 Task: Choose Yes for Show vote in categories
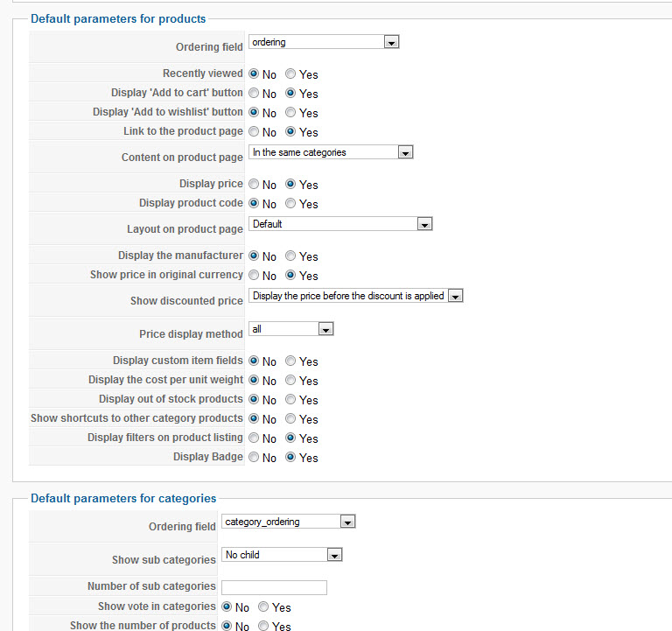263,607
